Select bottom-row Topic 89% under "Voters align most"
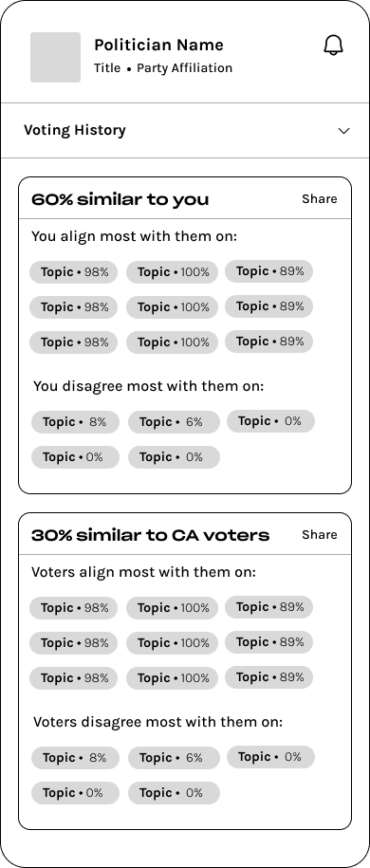The height and width of the screenshot is (868, 370). coord(269,677)
